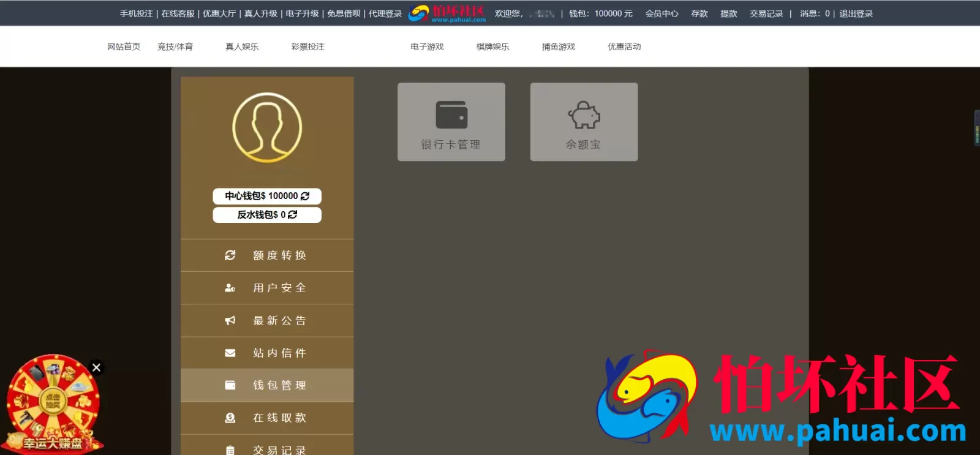Close the lucky wheel popup

pyautogui.click(x=96, y=367)
